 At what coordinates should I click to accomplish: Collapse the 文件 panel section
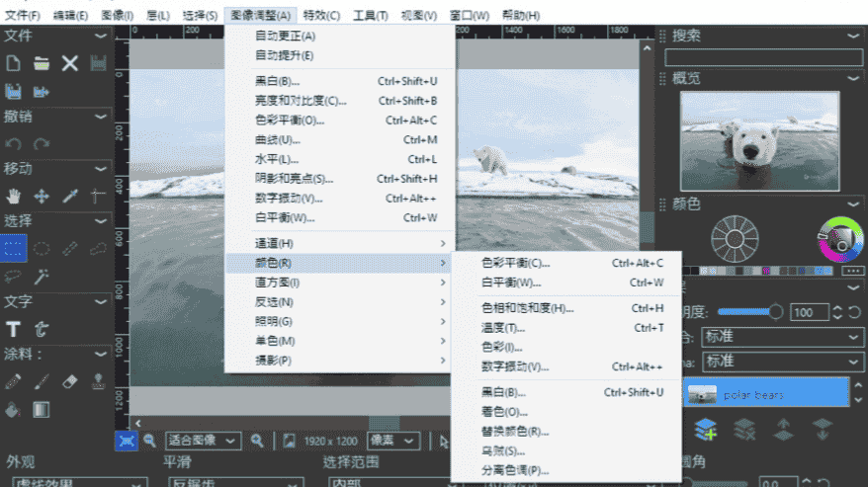click(101, 36)
